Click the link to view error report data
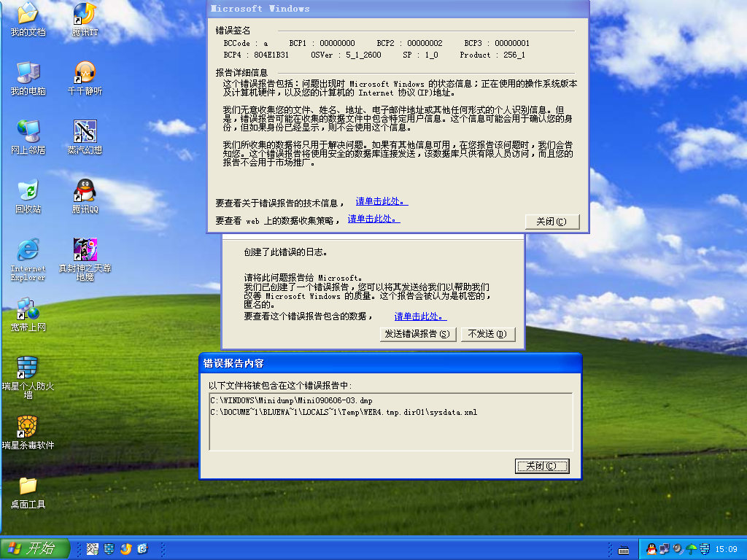 pos(420,316)
